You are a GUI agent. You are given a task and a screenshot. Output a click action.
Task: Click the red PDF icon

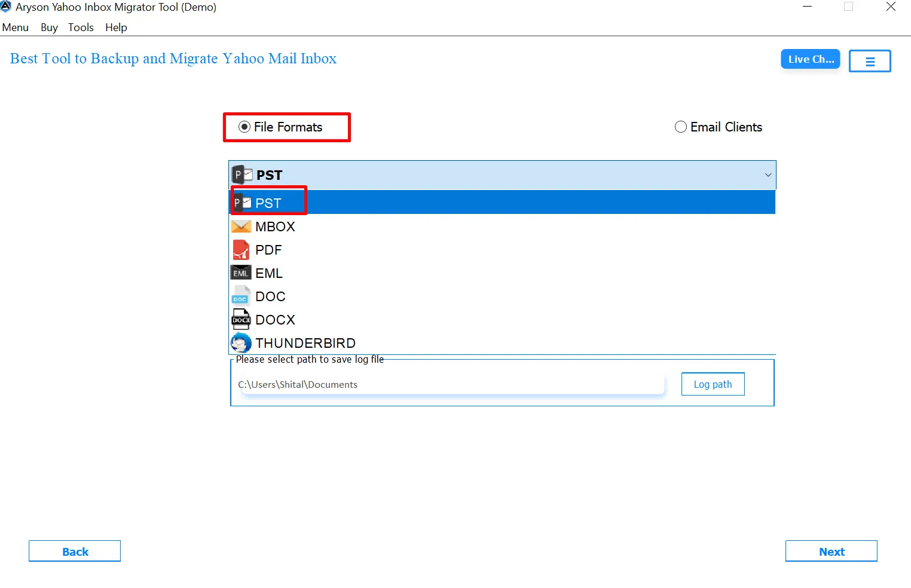(241, 250)
